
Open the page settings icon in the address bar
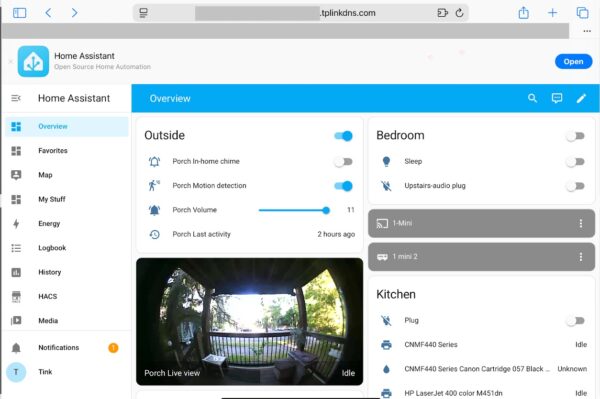click(143, 13)
